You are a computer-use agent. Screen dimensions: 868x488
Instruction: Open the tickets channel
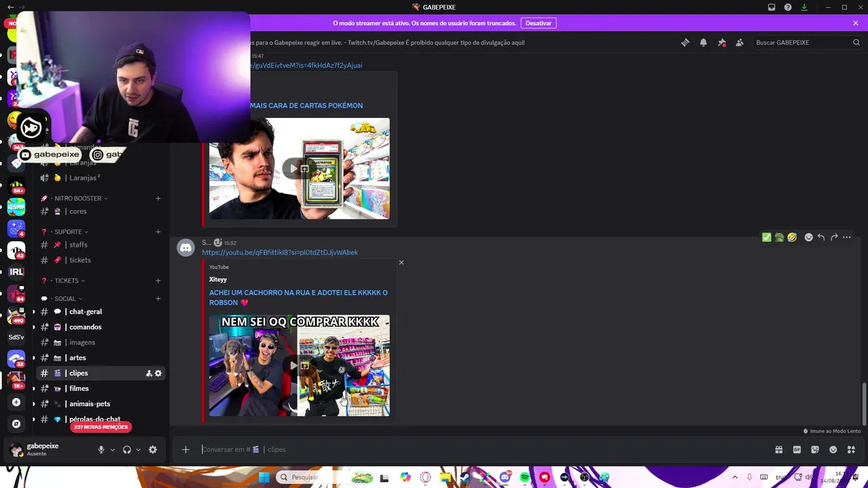pyautogui.click(x=100, y=260)
